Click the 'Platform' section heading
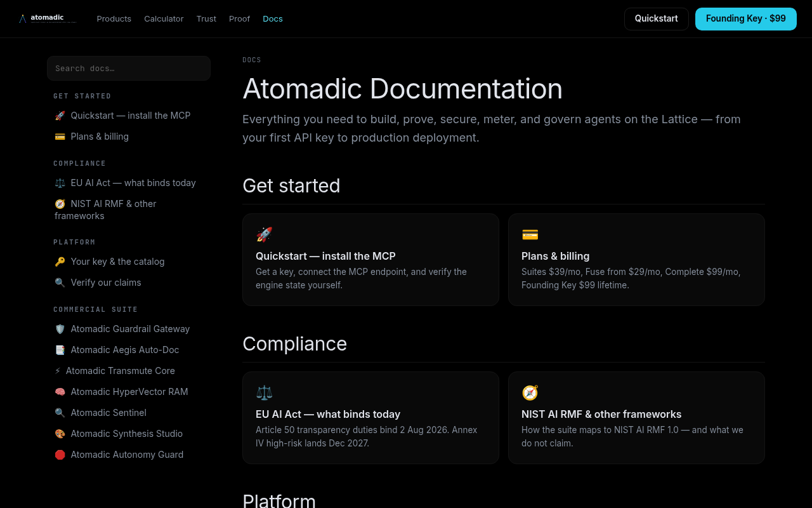This screenshot has height=508, width=812. [279, 500]
